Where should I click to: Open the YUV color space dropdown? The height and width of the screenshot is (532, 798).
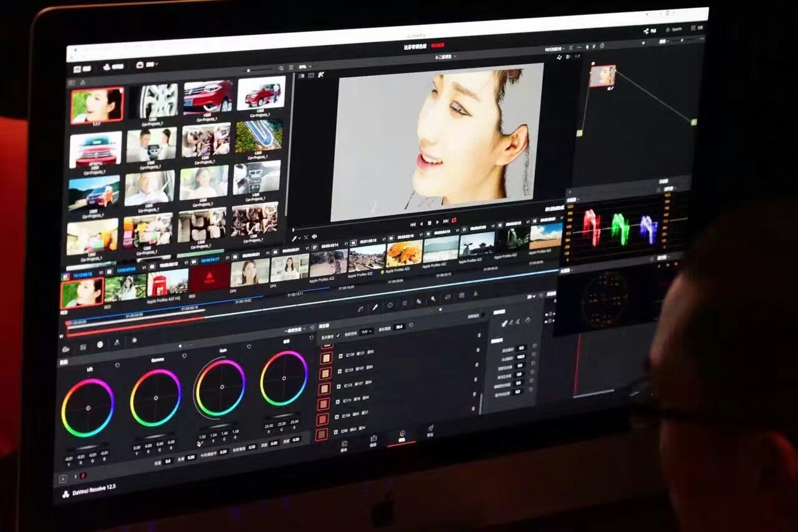(x=367, y=331)
